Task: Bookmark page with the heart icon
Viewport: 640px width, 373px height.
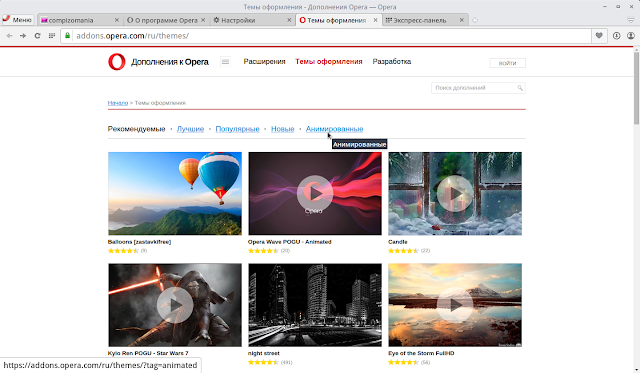Action: pos(599,36)
